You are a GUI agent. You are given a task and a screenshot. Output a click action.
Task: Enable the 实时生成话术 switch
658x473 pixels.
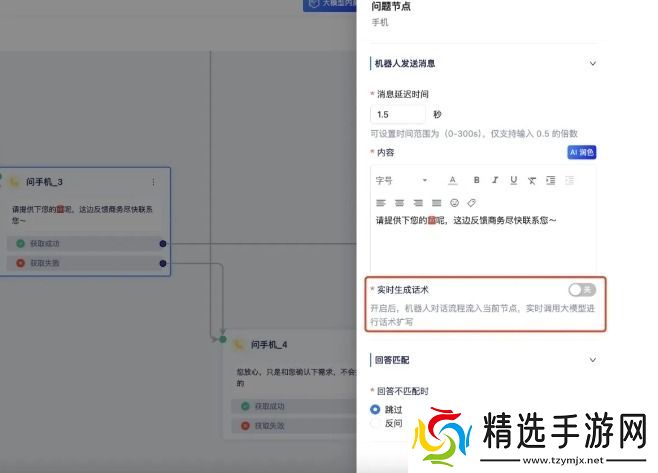coord(582,290)
